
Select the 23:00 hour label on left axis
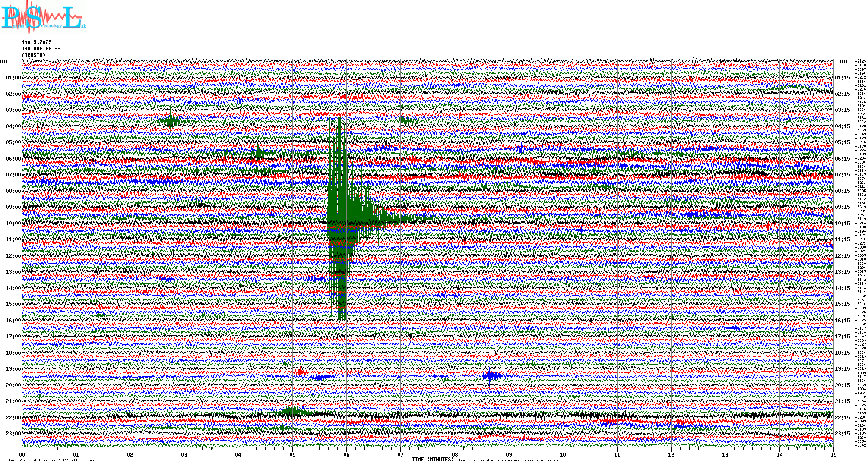pos(13,434)
